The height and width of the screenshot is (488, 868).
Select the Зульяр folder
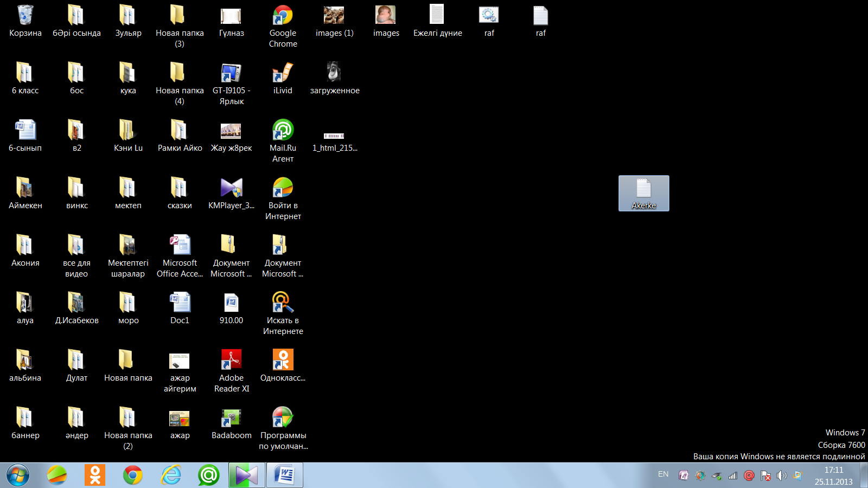pos(128,22)
